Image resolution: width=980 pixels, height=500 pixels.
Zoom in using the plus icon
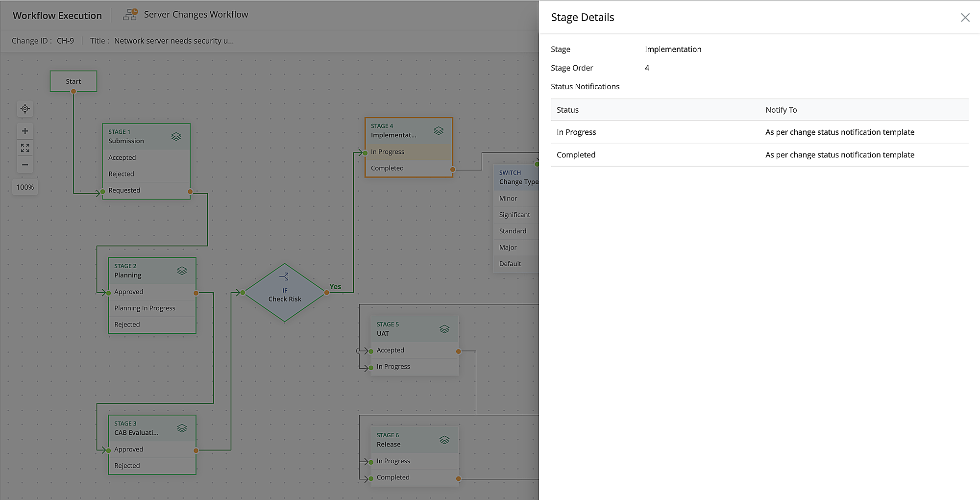click(x=25, y=131)
